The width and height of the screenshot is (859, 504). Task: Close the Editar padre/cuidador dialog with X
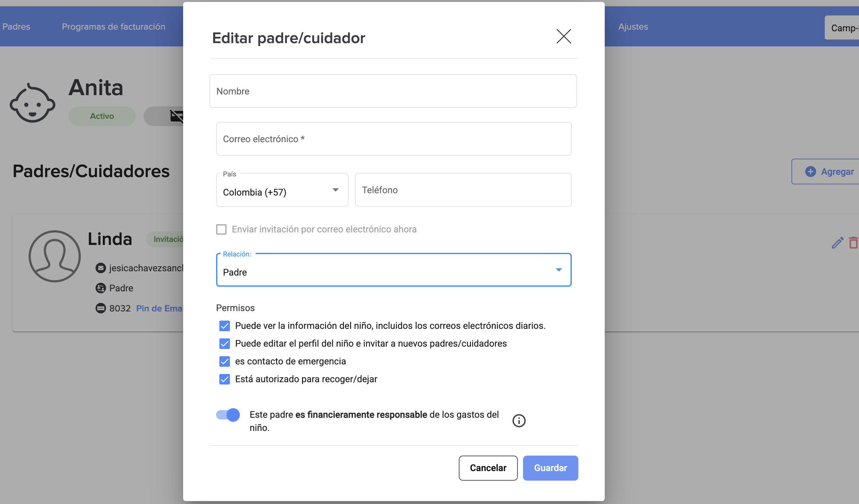(564, 36)
